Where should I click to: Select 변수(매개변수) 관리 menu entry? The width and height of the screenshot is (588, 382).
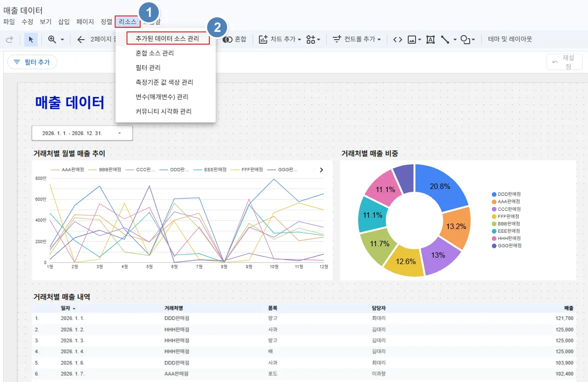click(x=162, y=97)
